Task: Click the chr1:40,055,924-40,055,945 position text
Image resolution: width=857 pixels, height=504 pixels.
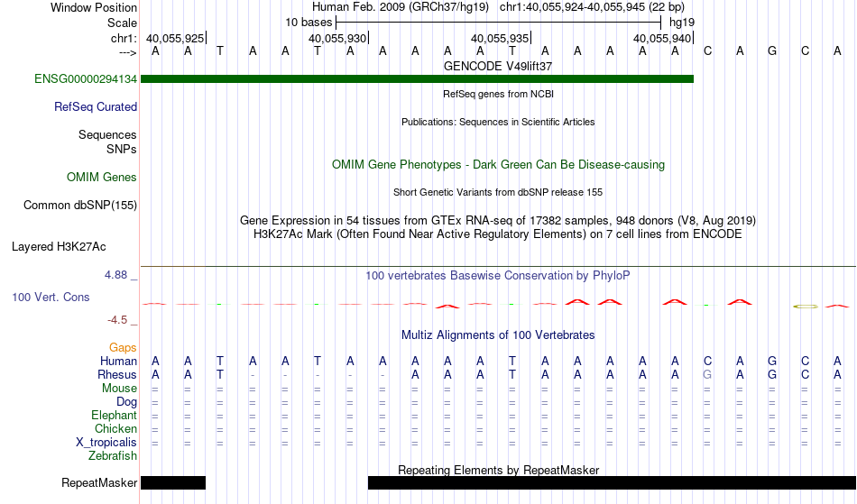Action: 592,7
